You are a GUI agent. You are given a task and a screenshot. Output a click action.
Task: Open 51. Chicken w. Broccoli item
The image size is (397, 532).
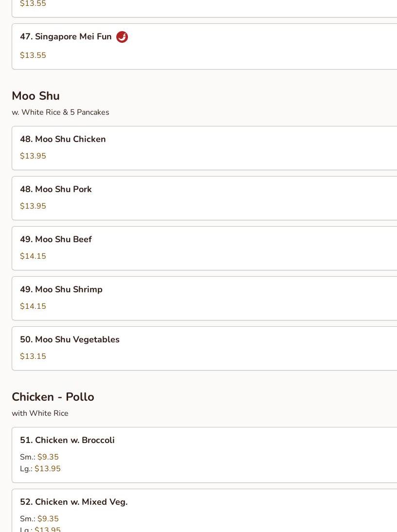pyautogui.click(x=67, y=441)
